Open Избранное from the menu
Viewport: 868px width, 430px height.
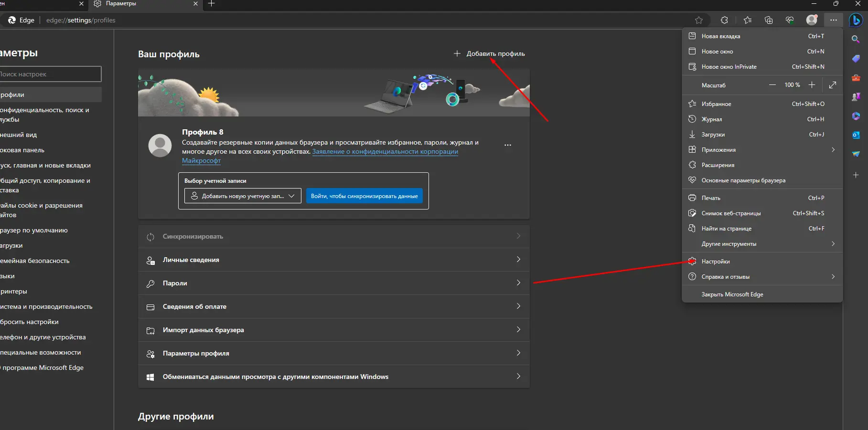pos(762,104)
